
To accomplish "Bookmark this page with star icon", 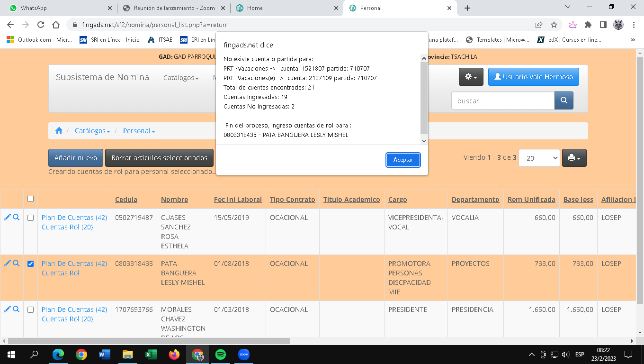I will tap(554, 25).
